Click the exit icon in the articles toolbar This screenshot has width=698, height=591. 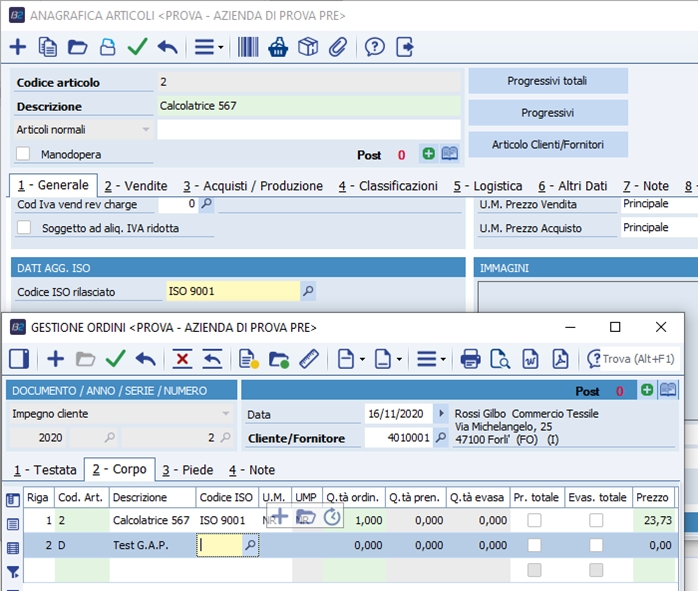pos(405,47)
